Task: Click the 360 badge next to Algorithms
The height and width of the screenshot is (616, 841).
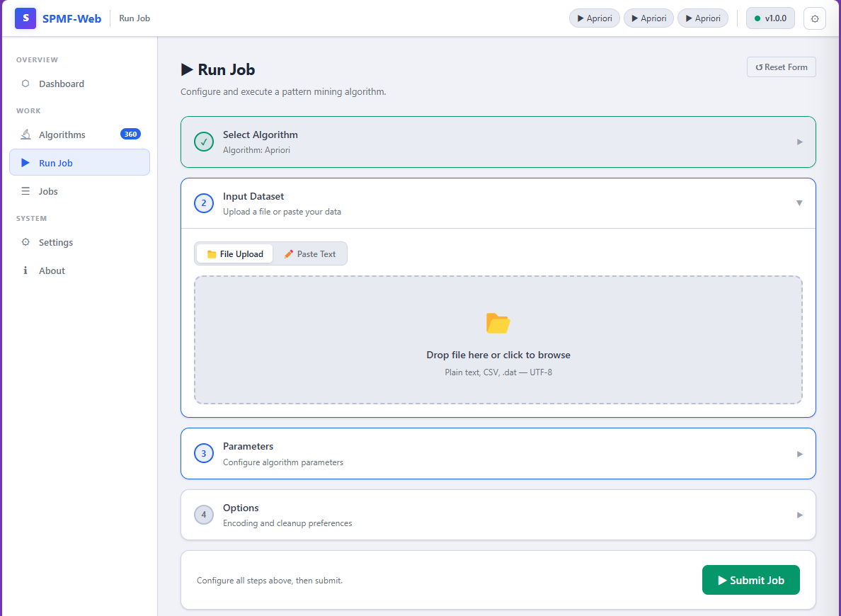Action: click(x=130, y=135)
